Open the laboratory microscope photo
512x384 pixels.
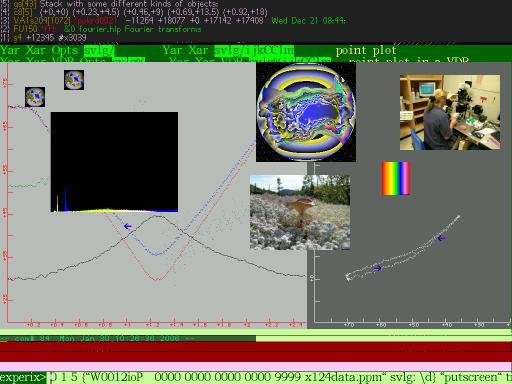(x=450, y=112)
